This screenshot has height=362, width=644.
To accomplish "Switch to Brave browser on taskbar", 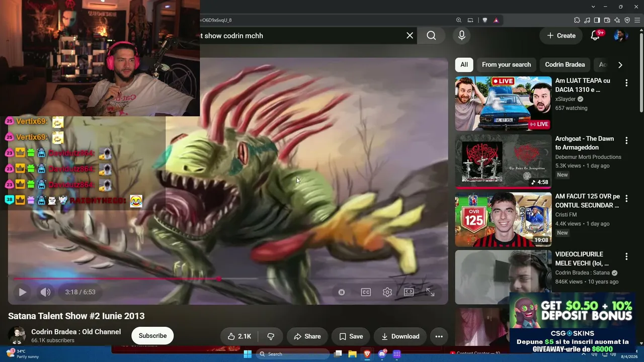I will [367, 354].
